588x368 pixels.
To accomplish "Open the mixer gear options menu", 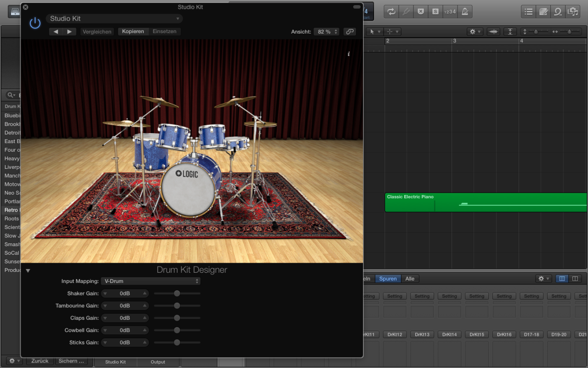I will pyautogui.click(x=543, y=279).
